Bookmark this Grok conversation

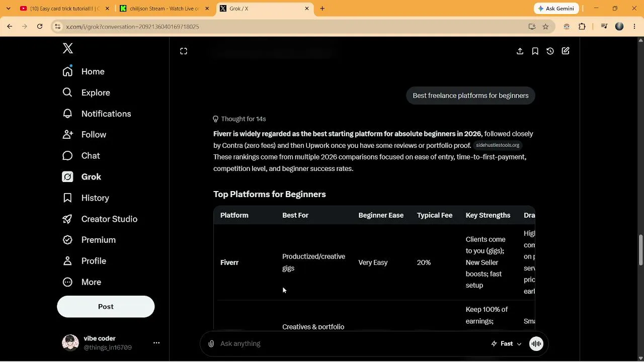(535, 51)
